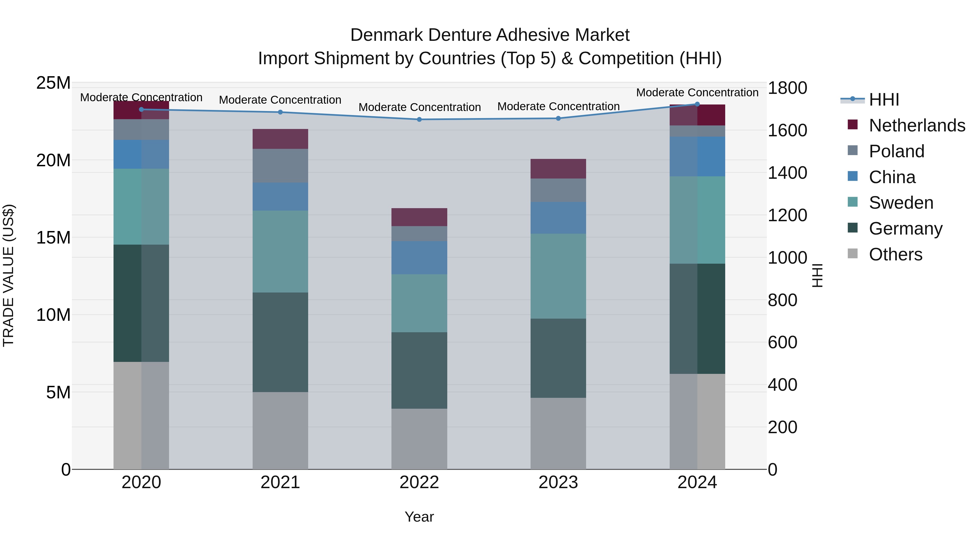This screenshot has height=551, width=980.
Task: Select the HHI data point for 2023
Action: click(559, 118)
